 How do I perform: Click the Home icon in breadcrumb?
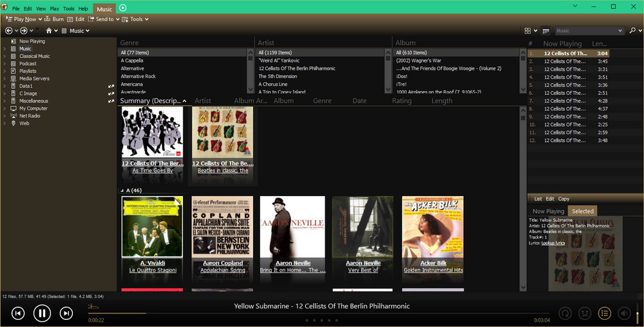pos(49,30)
